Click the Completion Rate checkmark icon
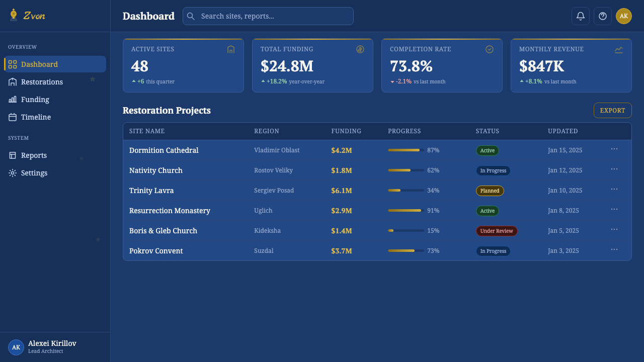 pyautogui.click(x=490, y=49)
